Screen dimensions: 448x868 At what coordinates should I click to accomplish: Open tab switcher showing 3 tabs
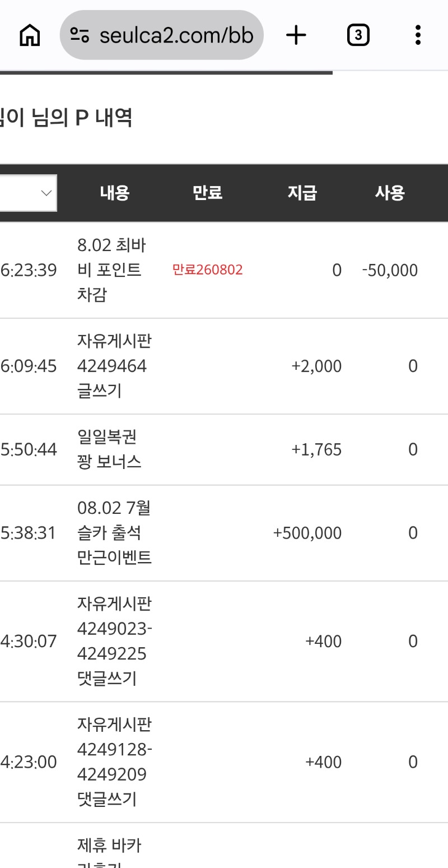tap(358, 35)
